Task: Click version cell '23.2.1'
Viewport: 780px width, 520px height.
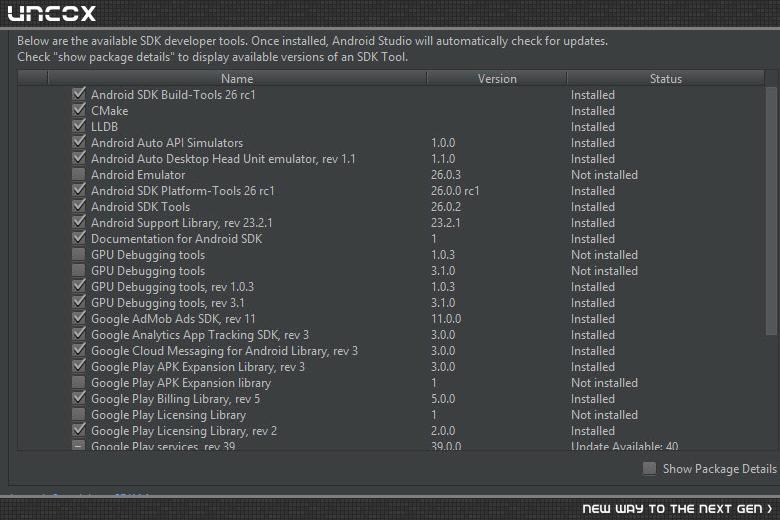Action: point(446,222)
